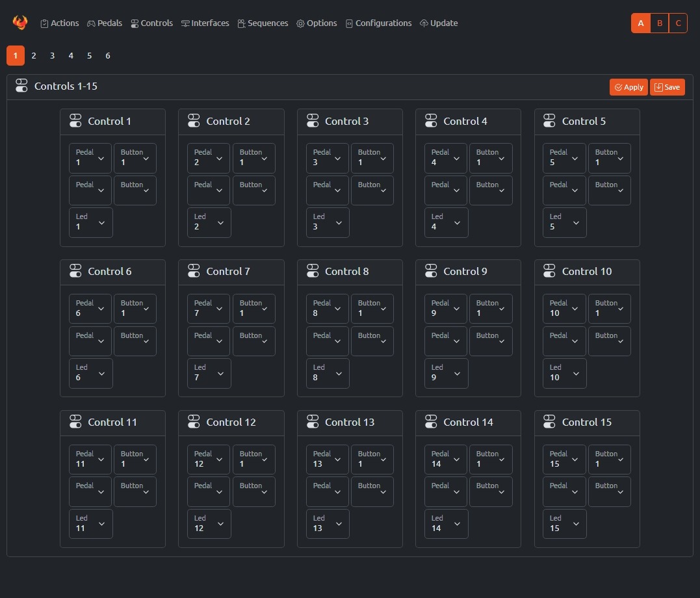The width and height of the screenshot is (700, 598).
Task: Click the toggle icon in Control 7 header
Action: [x=194, y=270]
